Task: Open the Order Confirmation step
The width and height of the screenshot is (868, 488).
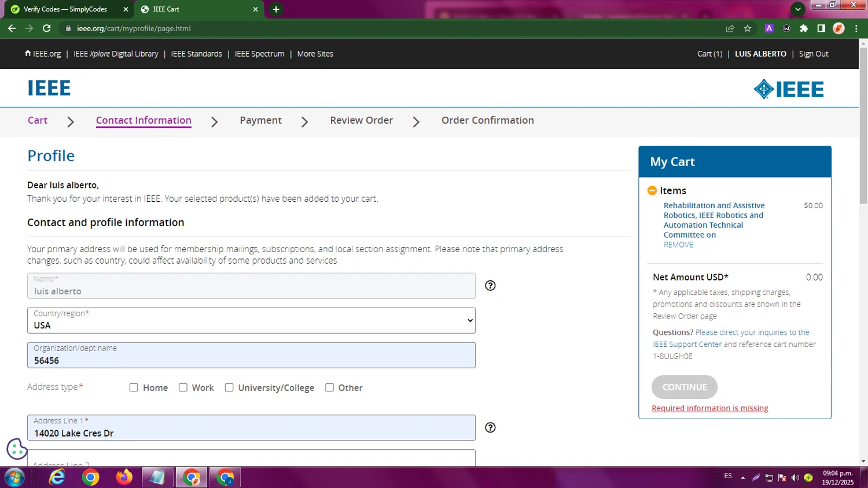Action: pyautogui.click(x=488, y=120)
